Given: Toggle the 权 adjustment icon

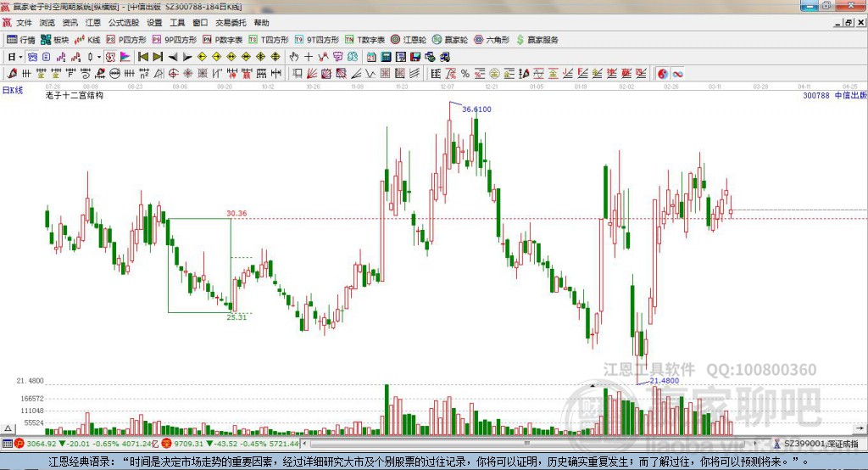Looking at the screenshot, I should [110, 57].
